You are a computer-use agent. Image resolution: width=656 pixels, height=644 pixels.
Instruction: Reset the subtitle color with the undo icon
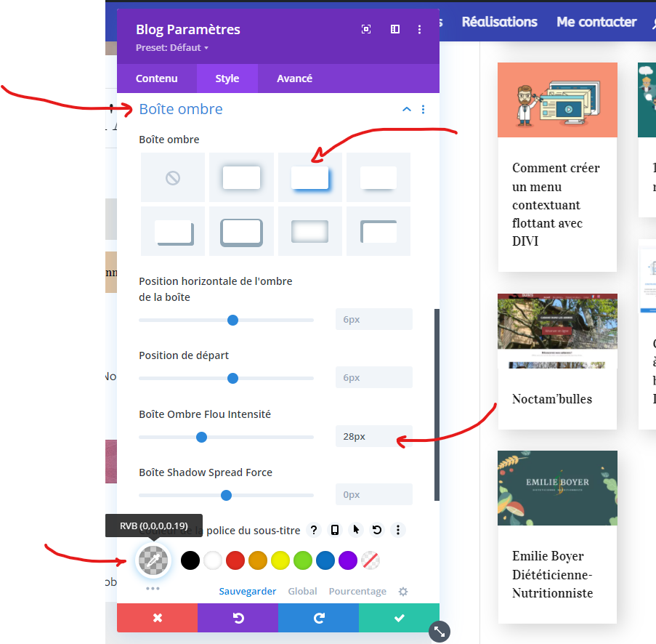tap(377, 530)
